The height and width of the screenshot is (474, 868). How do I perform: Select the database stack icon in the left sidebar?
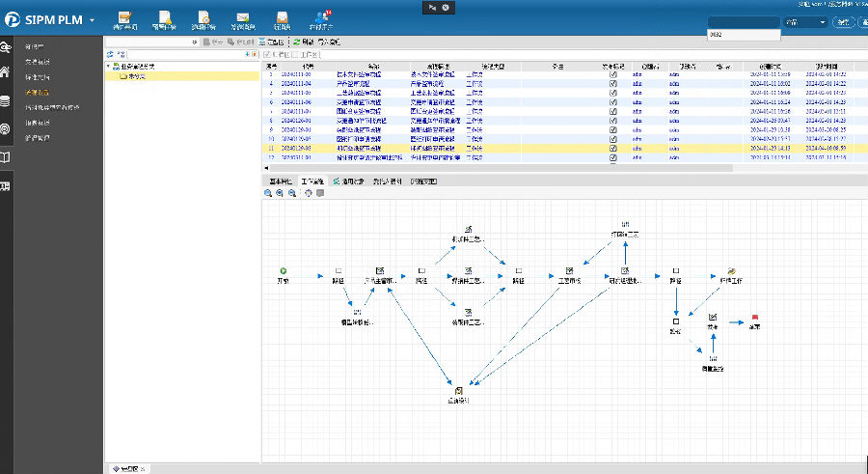coord(6,100)
